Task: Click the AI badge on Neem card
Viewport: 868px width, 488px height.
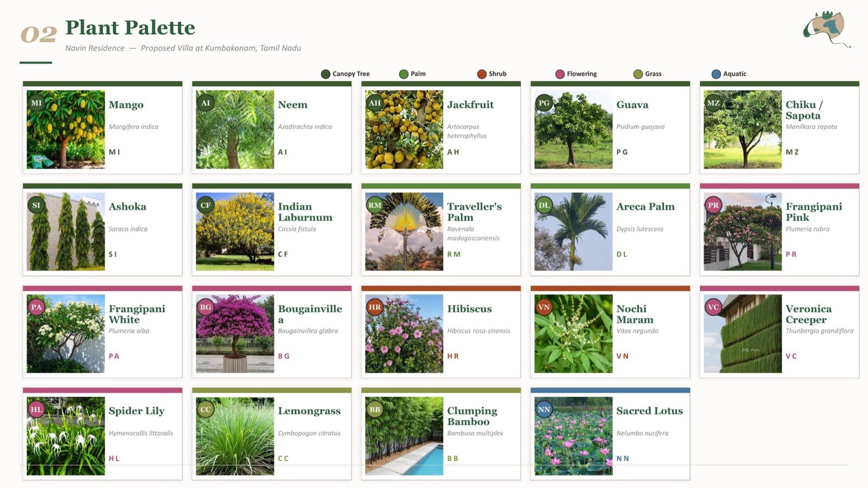Action: click(x=206, y=102)
